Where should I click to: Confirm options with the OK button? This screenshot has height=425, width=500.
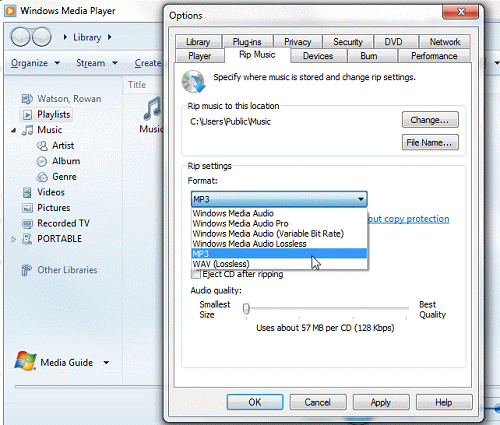255,402
